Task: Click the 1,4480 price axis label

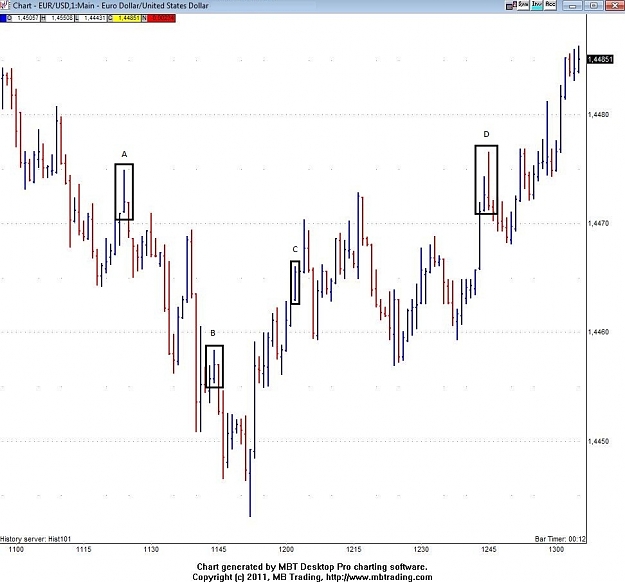Action: (598, 115)
